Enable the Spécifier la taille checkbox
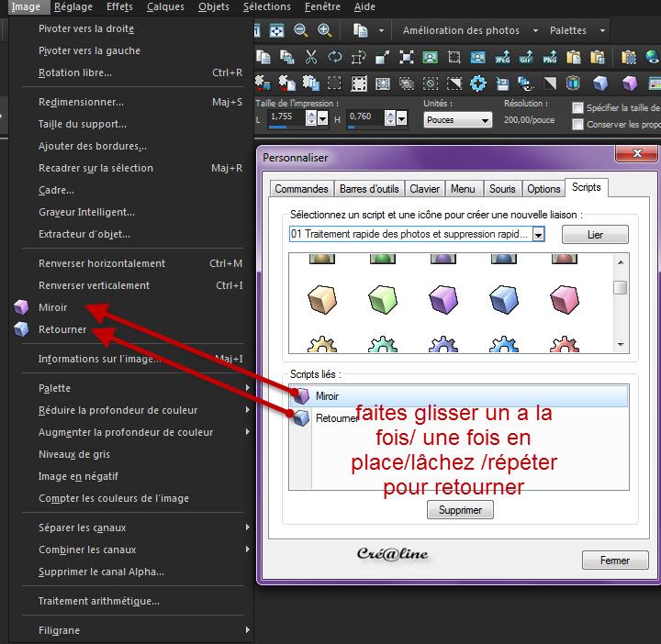This screenshot has height=644, width=661. coord(577,108)
